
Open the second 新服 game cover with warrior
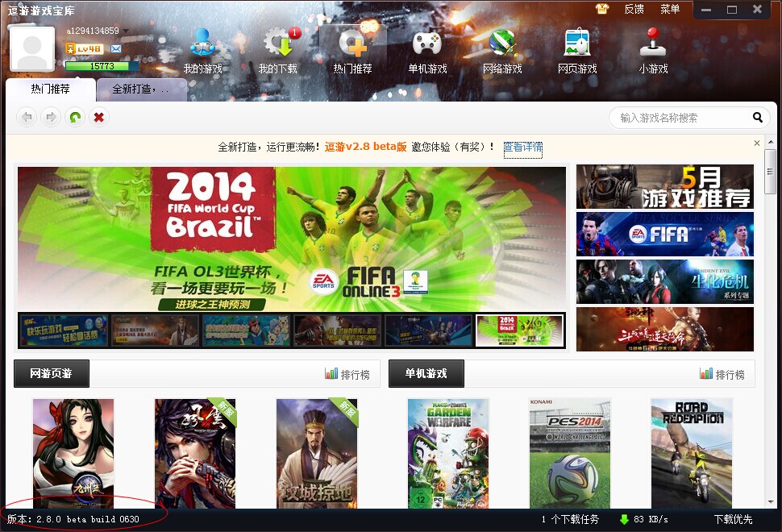[195, 453]
